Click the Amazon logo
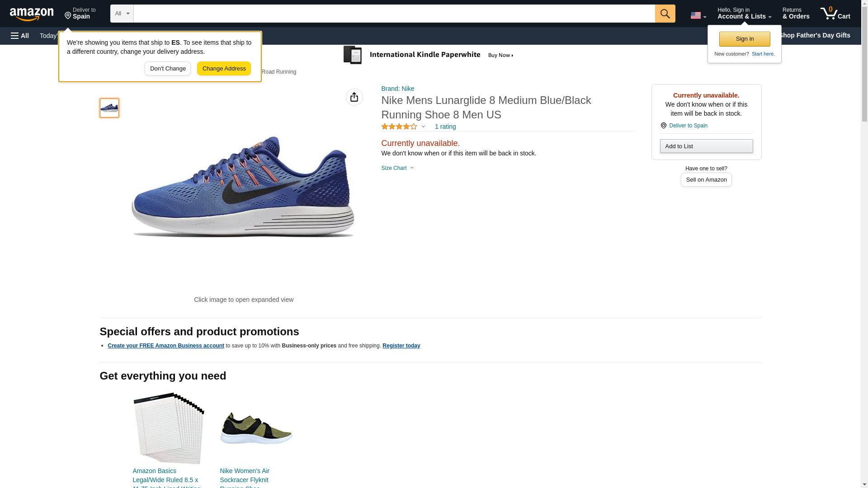868x488 pixels. pos(32,14)
